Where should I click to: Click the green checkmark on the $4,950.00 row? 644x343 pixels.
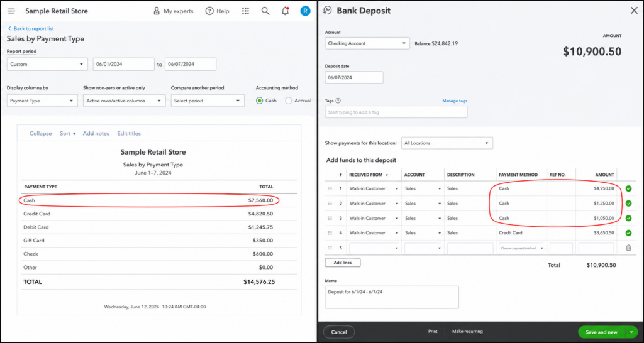coord(628,188)
